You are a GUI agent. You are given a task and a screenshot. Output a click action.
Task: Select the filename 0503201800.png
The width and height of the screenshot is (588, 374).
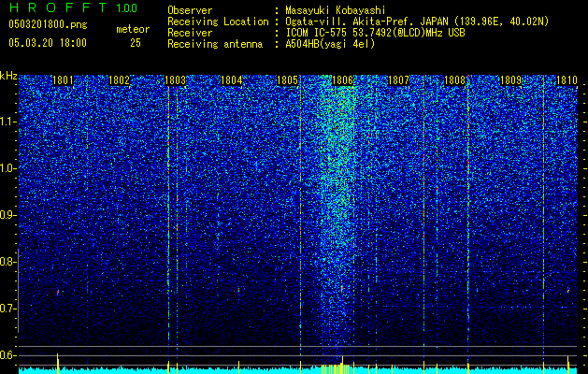[x=48, y=24]
